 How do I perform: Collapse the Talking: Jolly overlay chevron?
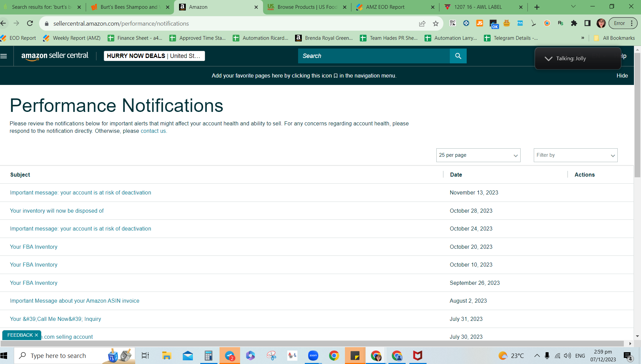549,59
